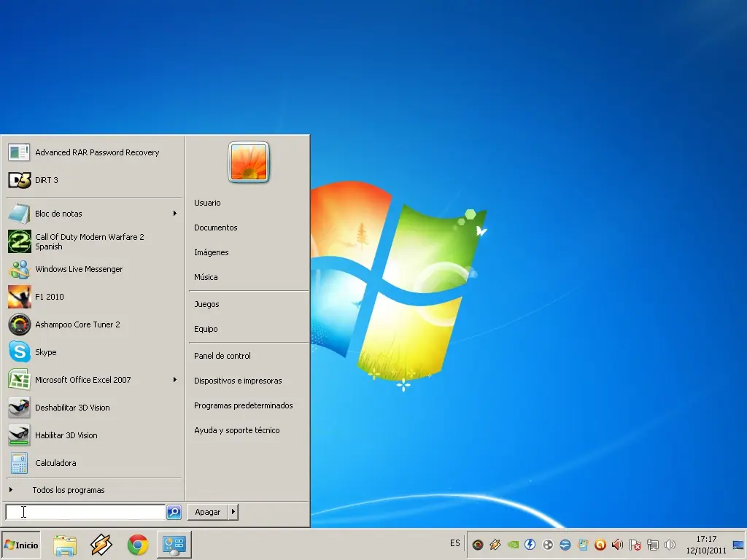Viewport: 747px width, 560px height.
Task: Click the photo gallery tray icon
Action: 583,544
